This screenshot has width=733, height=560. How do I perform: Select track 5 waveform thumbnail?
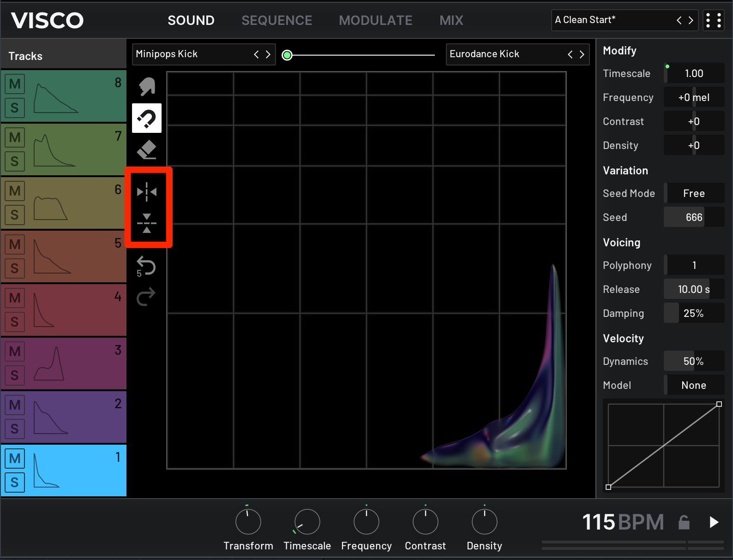coord(52,256)
